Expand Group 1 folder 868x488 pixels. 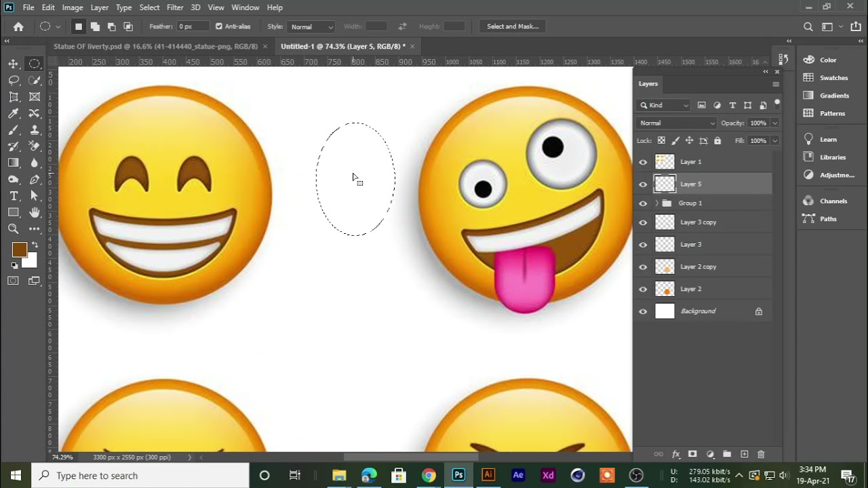click(x=656, y=203)
